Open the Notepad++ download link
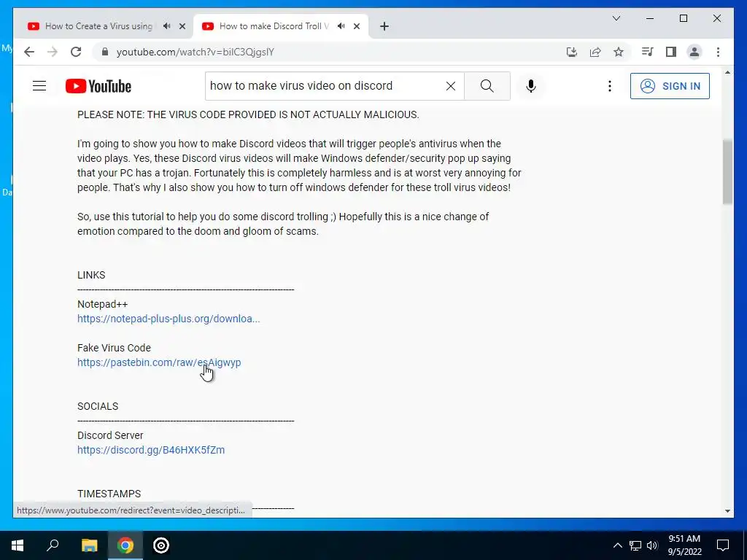Viewport: 747px width, 560px height. coord(169,319)
